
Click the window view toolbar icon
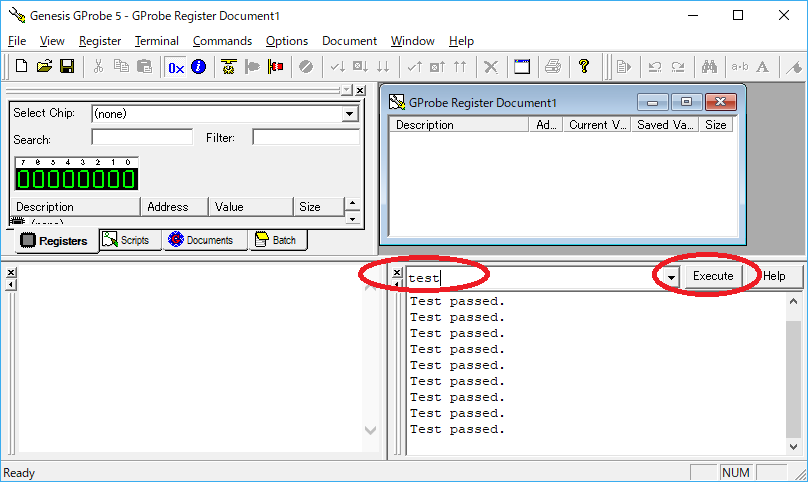pos(522,67)
